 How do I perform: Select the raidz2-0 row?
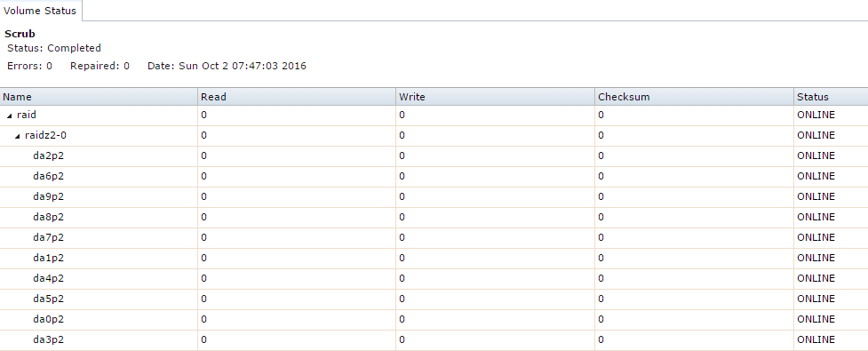tap(434, 136)
